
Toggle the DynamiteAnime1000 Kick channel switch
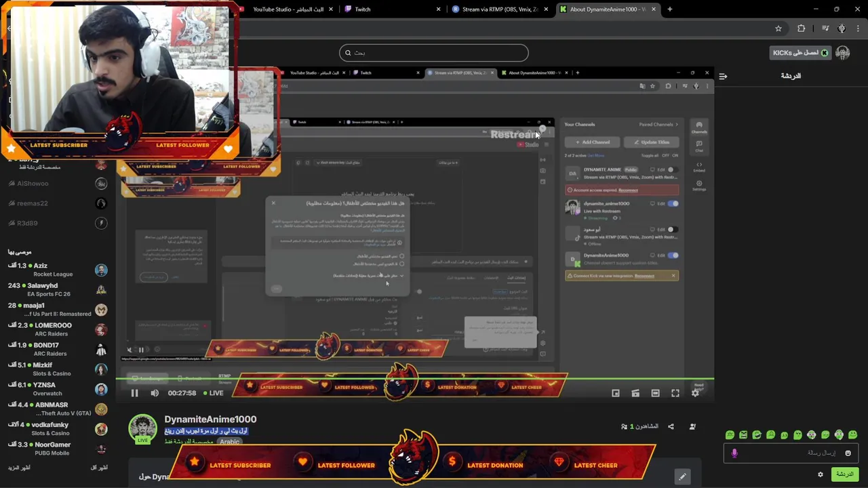click(x=673, y=256)
